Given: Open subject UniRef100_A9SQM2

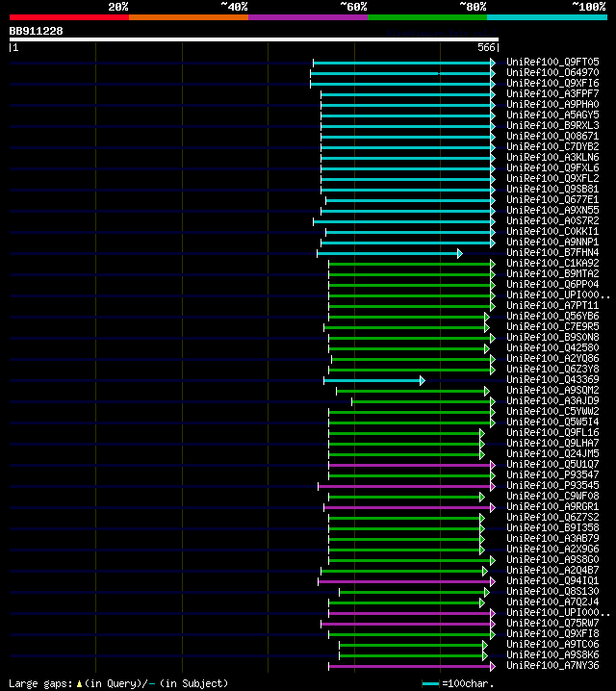Looking at the screenshot, I should (552, 390).
